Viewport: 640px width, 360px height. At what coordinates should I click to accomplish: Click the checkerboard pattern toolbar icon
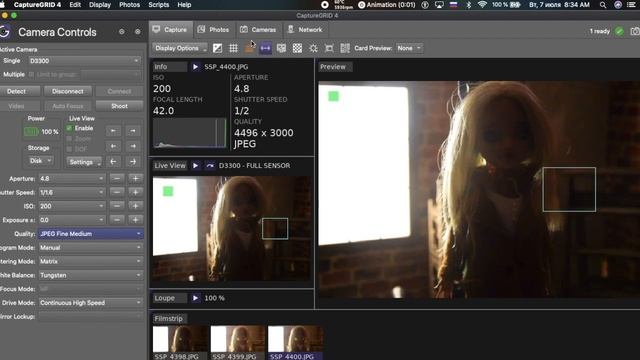(298, 48)
